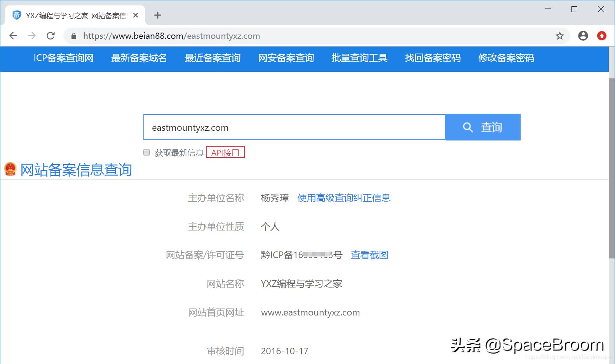Open a new tab with plus icon
615x364 pixels.
coord(157,15)
